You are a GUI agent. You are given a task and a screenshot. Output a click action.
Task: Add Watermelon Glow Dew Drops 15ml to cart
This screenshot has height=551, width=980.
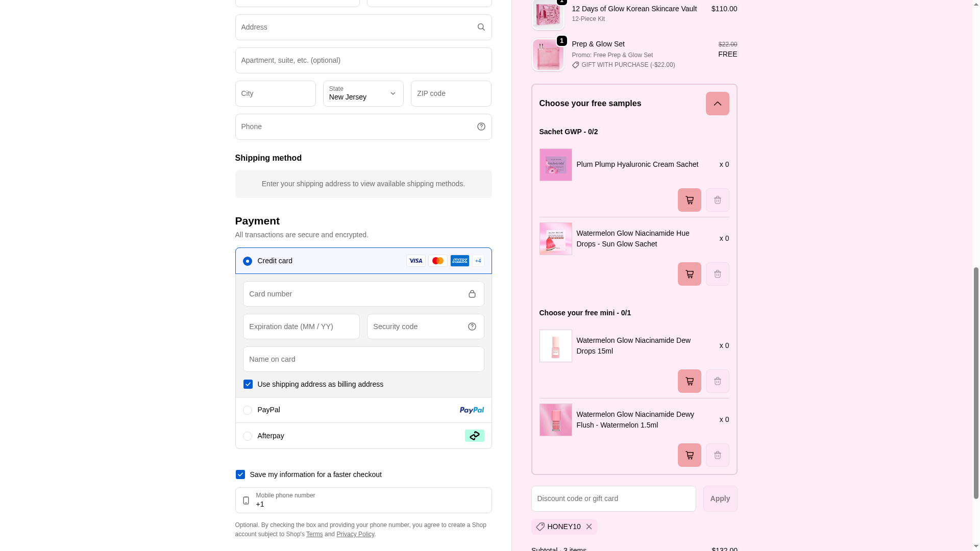pos(689,381)
